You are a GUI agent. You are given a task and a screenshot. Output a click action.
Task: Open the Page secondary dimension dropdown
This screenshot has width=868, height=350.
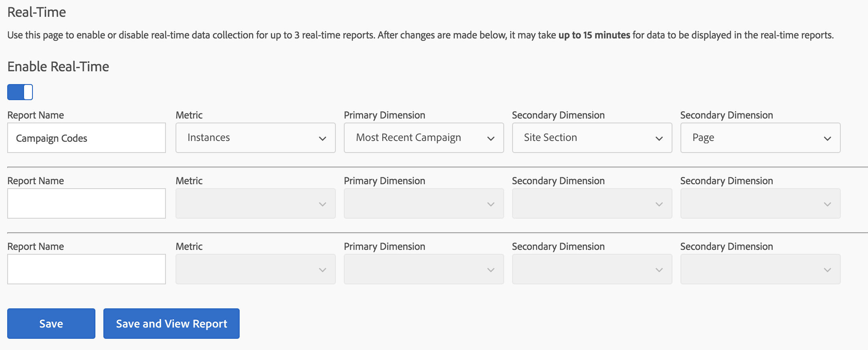761,138
